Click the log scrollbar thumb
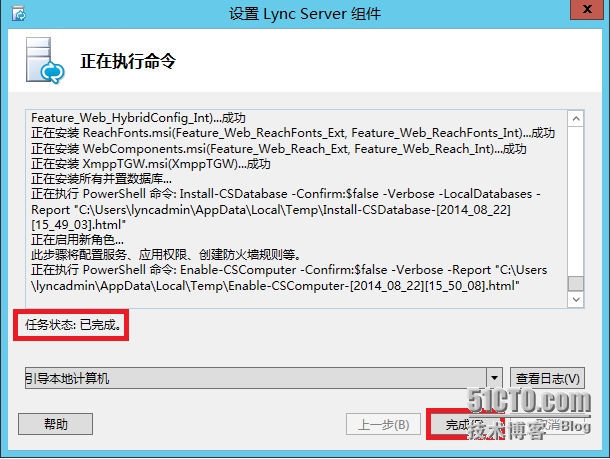Image resolution: width=610 pixels, height=459 pixels. (x=576, y=283)
